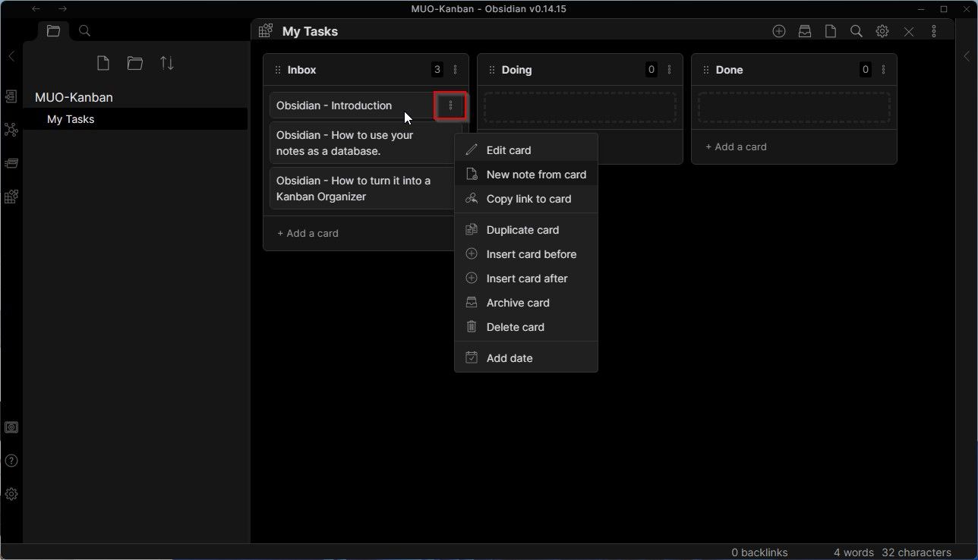This screenshot has width=978, height=560.
Task: Select Duplicate card menu entry
Action: (526, 230)
